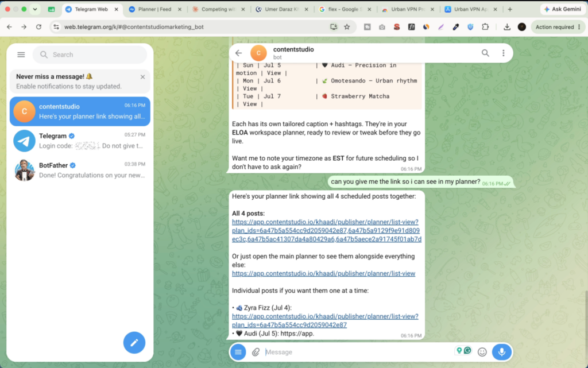Click the Action required button
Viewport: 588px width, 368px height.
[558, 27]
